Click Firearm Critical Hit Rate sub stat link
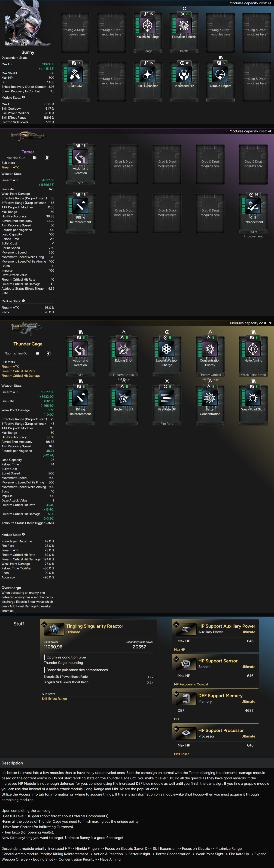Viewport: 274px width, 868px height. click(x=18, y=371)
